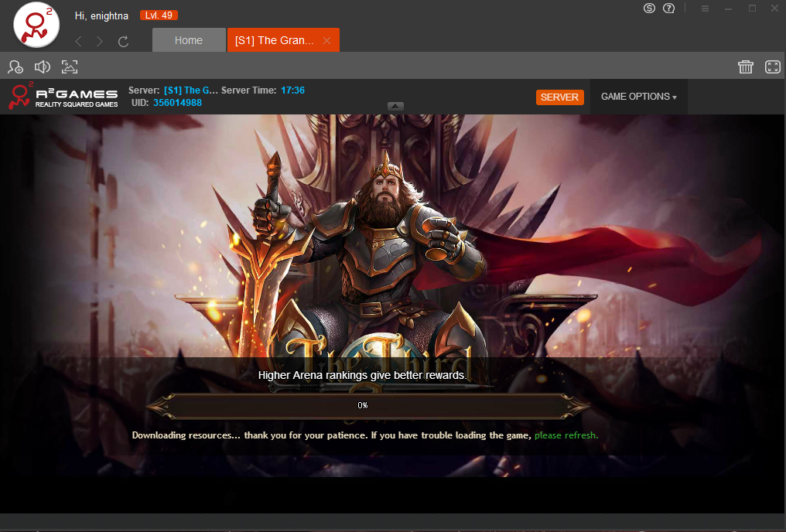This screenshot has height=532, width=786.
Task: Clear cache with the trash can icon
Action: pyautogui.click(x=746, y=67)
